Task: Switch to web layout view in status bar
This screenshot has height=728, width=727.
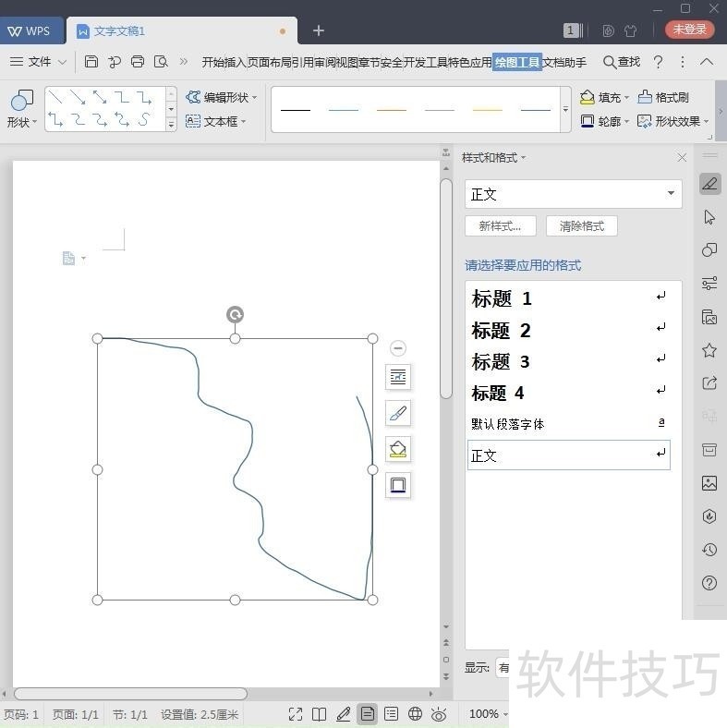Action: tap(416, 714)
